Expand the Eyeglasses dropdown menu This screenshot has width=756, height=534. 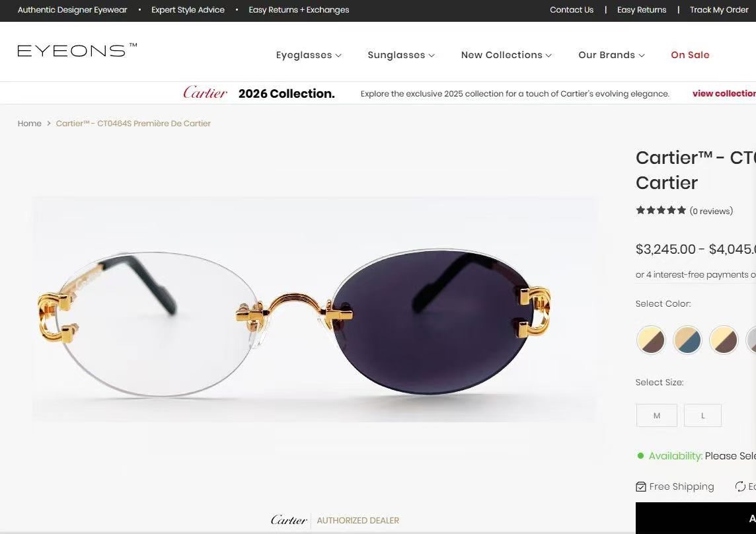coord(309,55)
